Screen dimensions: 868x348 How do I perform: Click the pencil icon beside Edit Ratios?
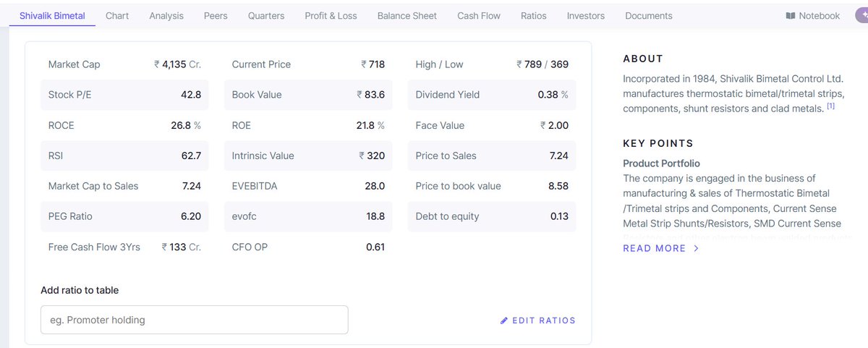(504, 321)
